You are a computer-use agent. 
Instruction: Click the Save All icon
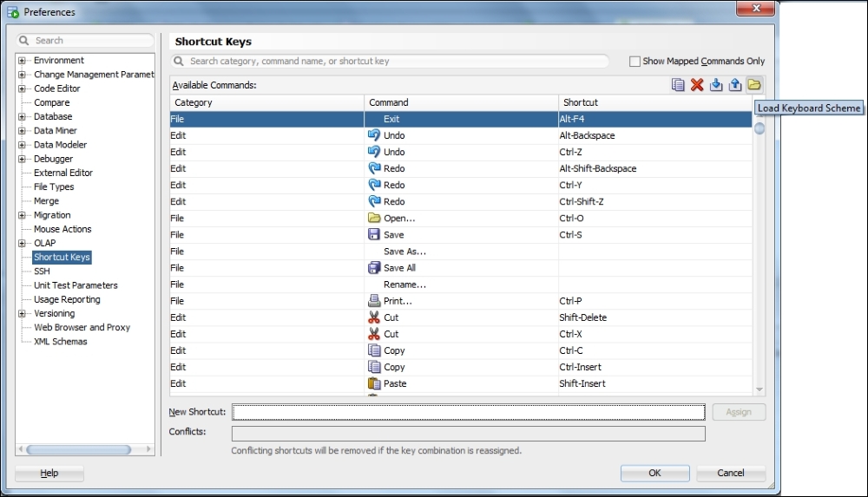[374, 268]
